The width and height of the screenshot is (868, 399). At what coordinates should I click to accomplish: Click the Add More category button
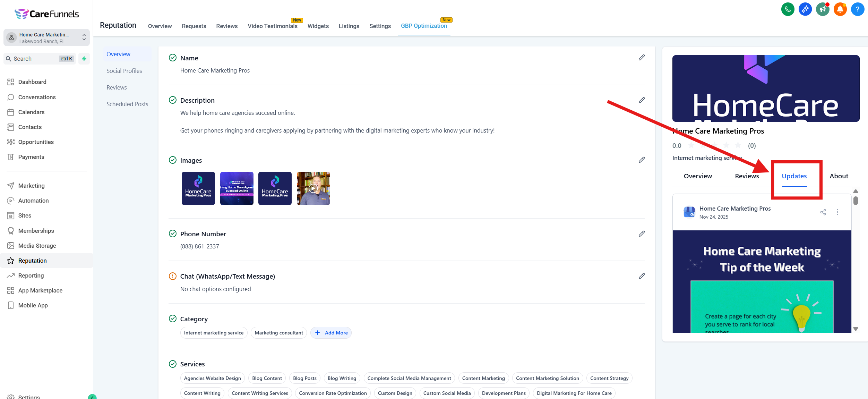point(331,333)
